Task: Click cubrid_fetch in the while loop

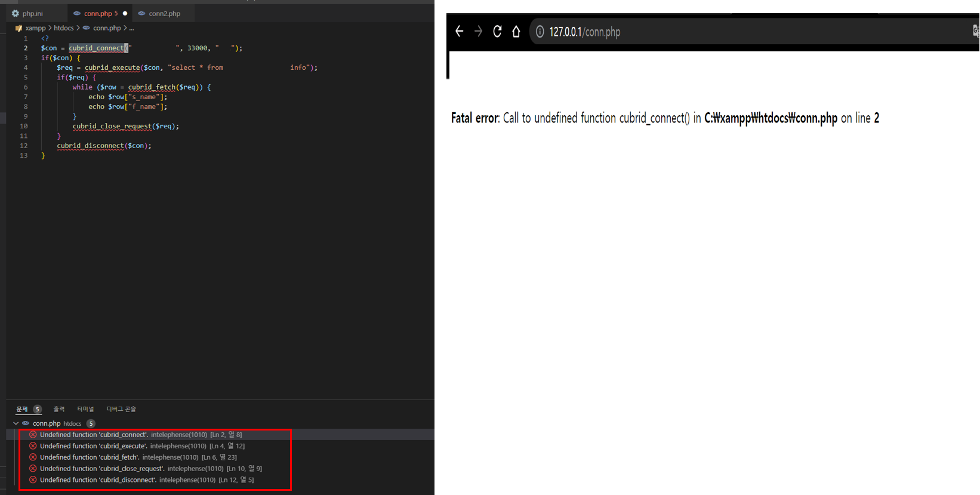Action: click(152, 87)
